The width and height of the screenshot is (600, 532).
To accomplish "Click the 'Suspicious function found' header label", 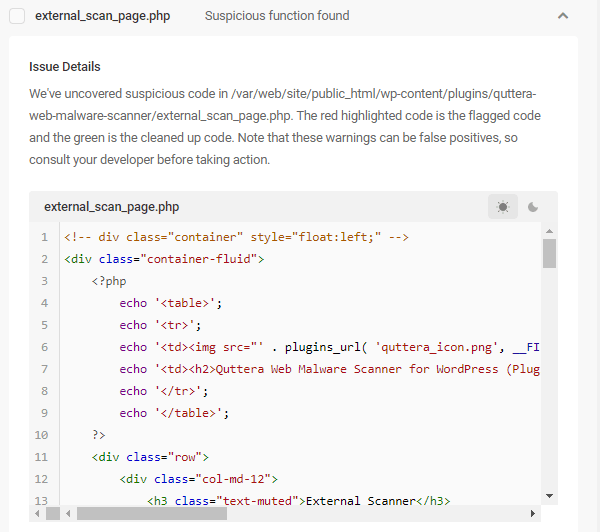I will (277, 16).
